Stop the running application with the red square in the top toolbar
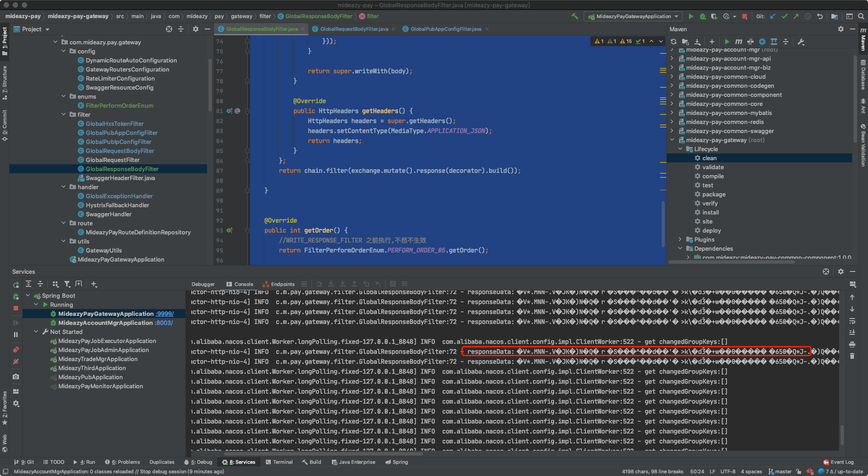 tap(745, 16)
